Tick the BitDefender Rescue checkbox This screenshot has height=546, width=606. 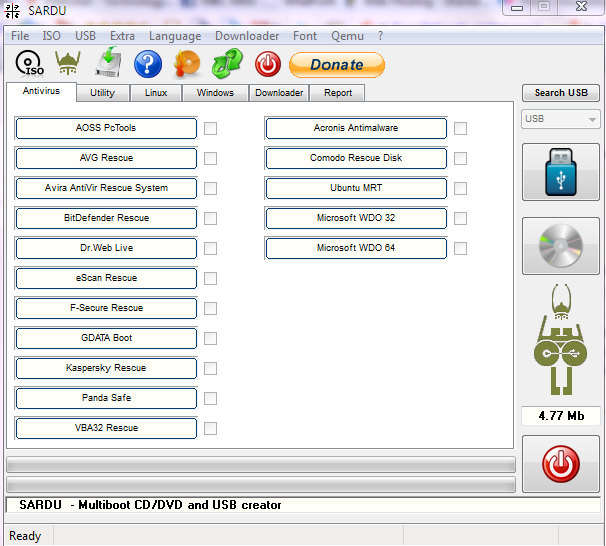point(210,218)
